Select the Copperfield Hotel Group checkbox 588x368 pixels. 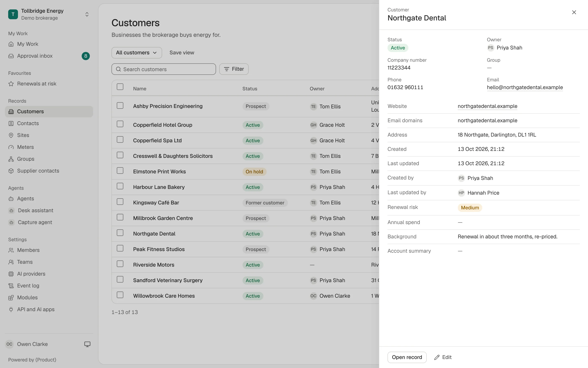click(x=120, y=124)
